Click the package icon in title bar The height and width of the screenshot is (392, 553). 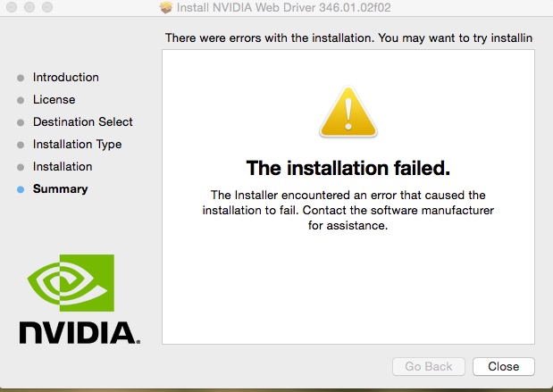166,7
